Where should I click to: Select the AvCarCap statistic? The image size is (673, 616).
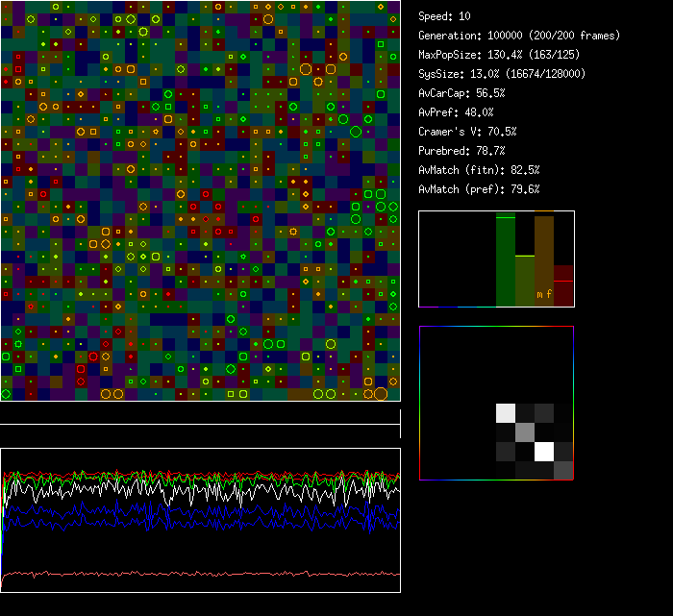click(461, 93)
